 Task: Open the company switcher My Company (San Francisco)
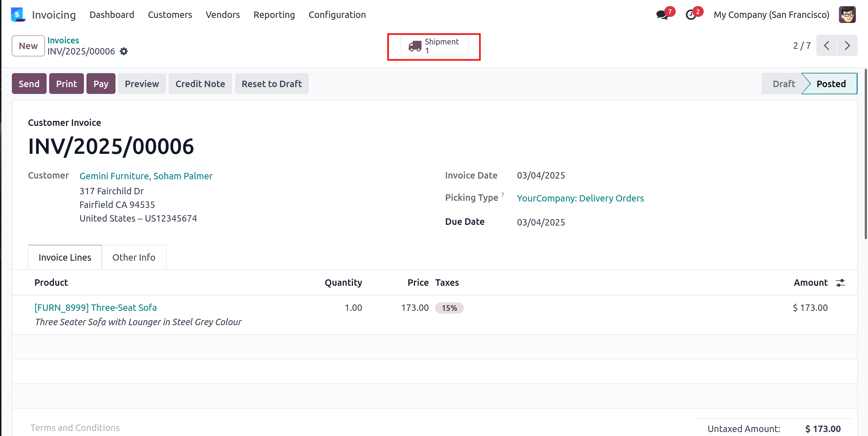click(x=771, y=15)
